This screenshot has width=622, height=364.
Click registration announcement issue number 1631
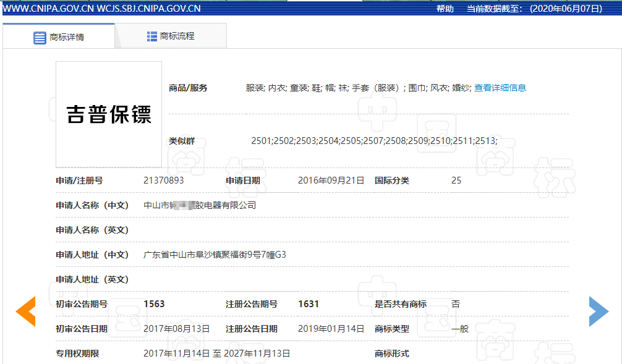(x=309, y=304)
